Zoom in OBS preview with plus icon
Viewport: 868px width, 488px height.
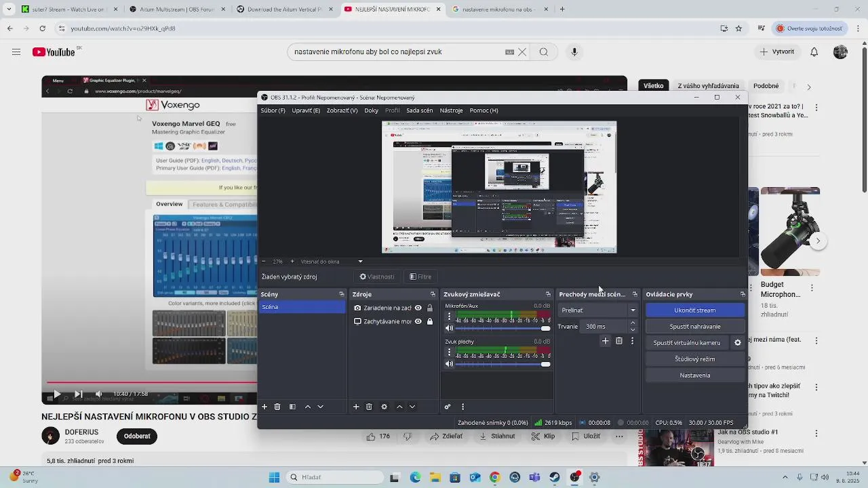pos(292,262)
